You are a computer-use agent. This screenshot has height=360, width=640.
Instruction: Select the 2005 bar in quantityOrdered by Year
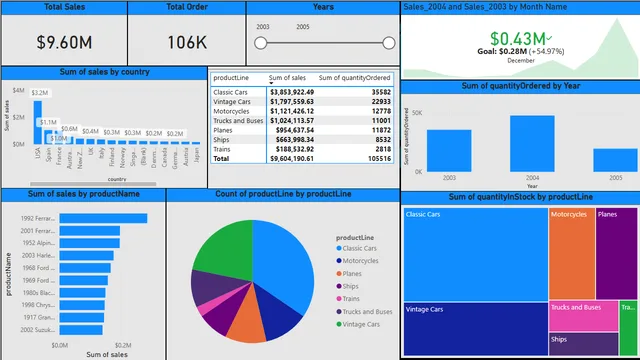[615, 160]
